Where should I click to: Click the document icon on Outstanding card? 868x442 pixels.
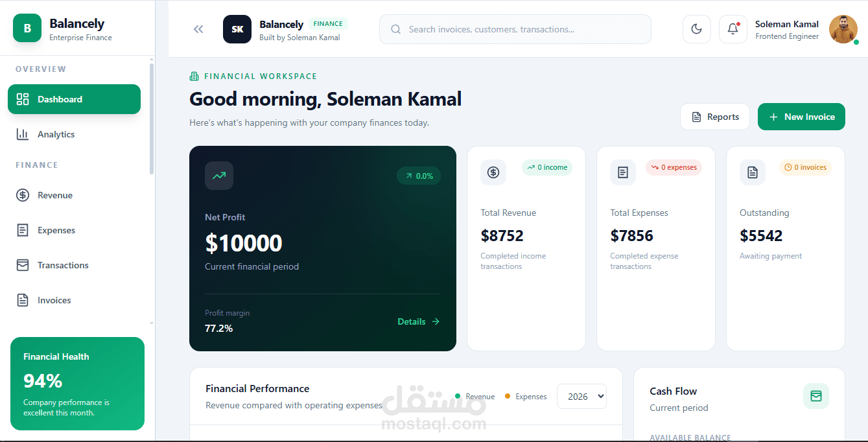[753, 172]
